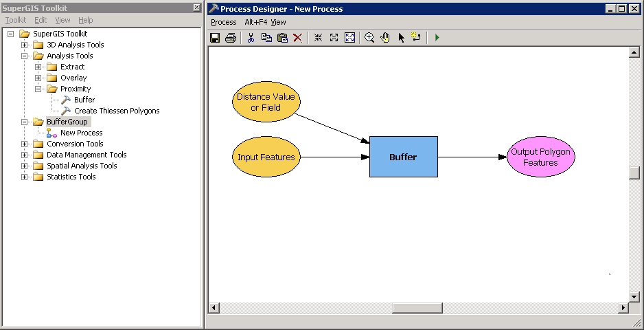644x330 pixels.
Task: Expand the Overlay folder
Action: pos(38,78)
